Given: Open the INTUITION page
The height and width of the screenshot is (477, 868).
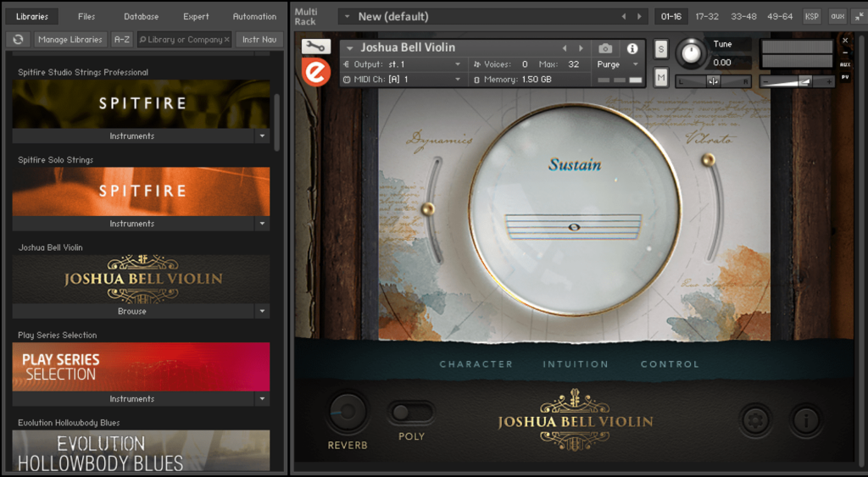Looking at the screenshot, I should pyautogui.click(x=576, y=364).
